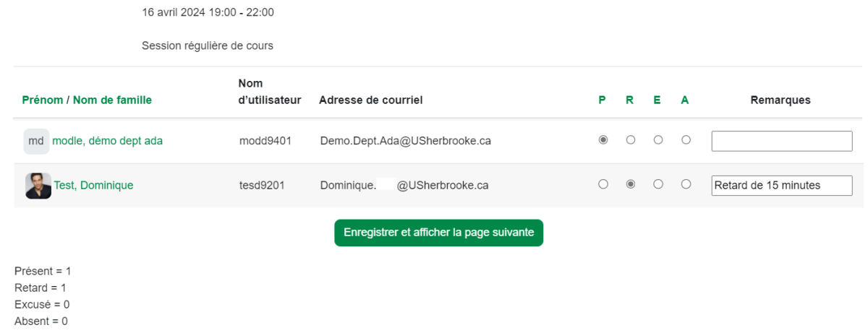868x333 pixels.
Task: Mark Dominique Test as Absent
Action: [x=686, y=184]
